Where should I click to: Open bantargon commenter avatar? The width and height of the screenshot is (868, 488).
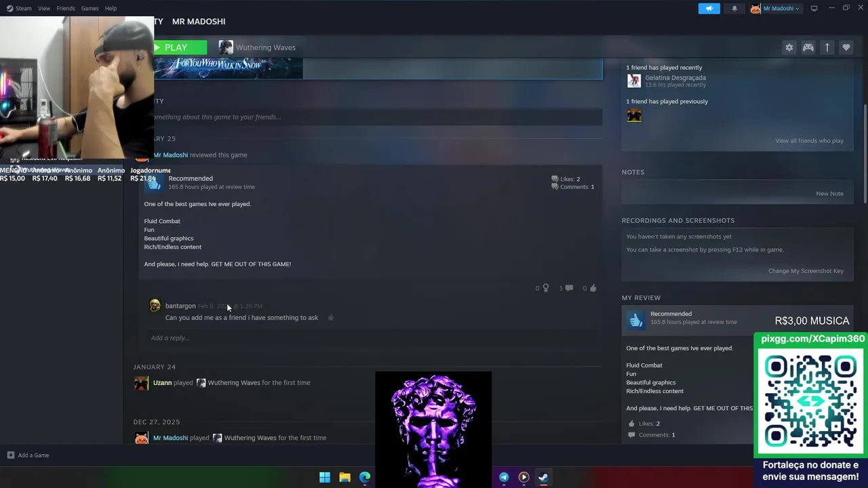click(155, 306)
